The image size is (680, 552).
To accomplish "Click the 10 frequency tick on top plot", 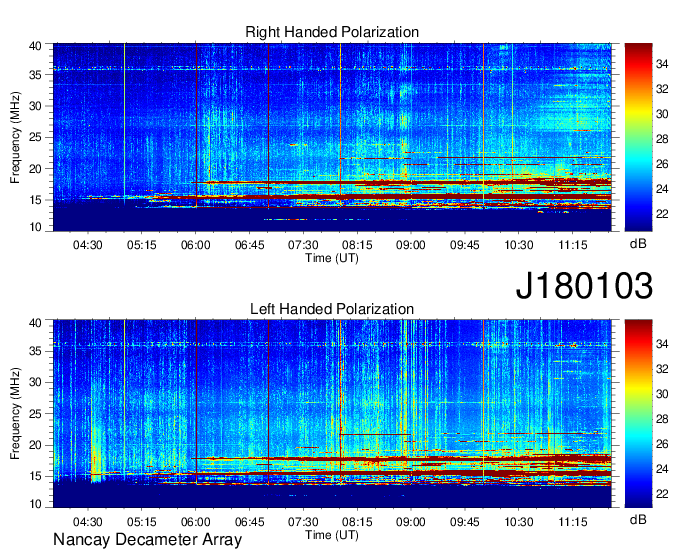I will pyautogui.click(x=35, y=227).
